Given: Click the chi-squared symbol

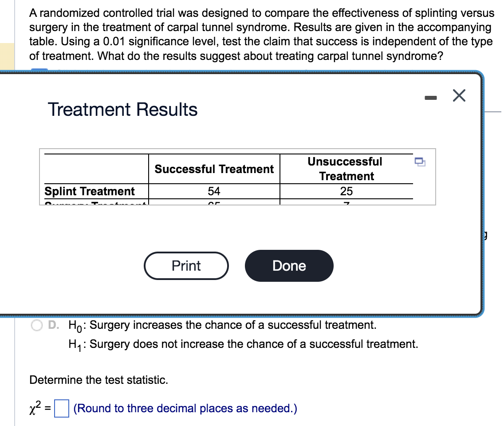Looking at the screenshot, I should pyautogui.click(x=33, y=408).
